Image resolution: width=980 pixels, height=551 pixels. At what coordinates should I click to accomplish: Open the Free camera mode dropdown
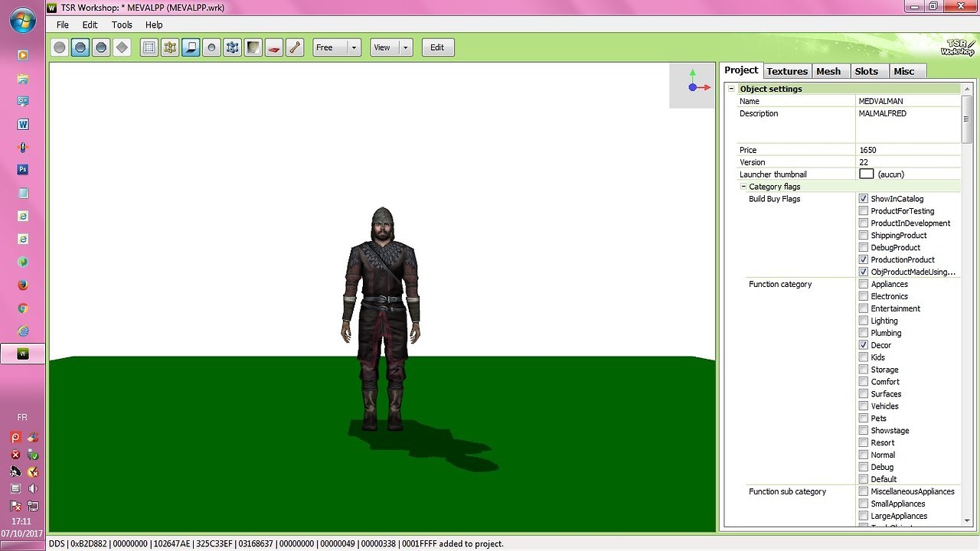(x=354, y=47)
